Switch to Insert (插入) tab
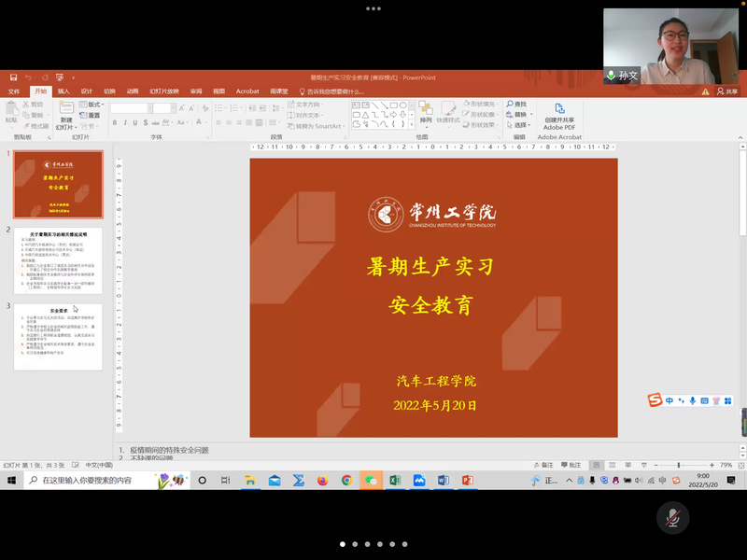Viewport: 747px width, 560px height. coord(63,91)
